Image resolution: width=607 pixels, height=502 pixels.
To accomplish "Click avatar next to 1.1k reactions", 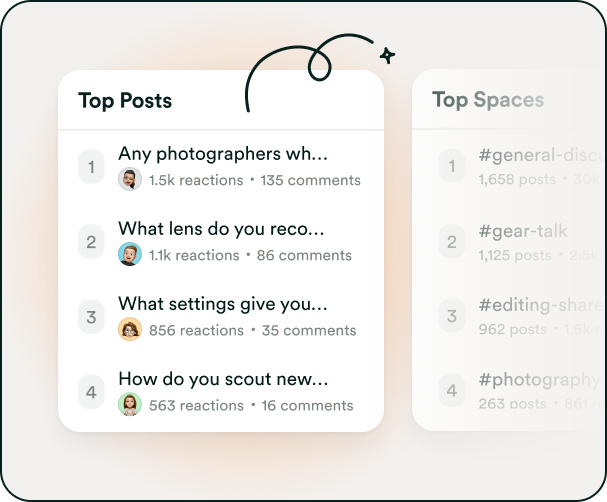I will (x=130, y=255).
